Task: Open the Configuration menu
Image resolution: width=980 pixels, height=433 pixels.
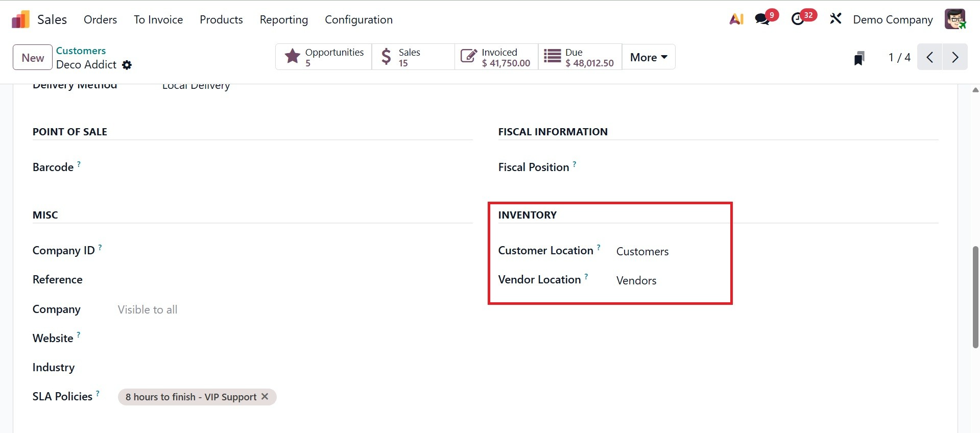Action: coord(358,19)
